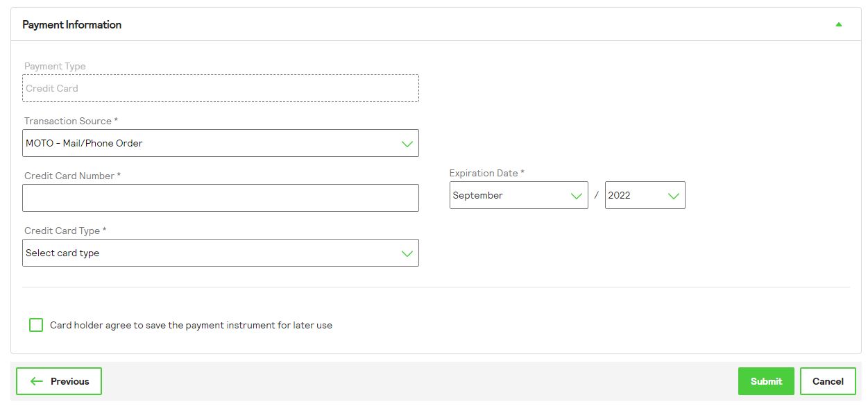This screenshot has width=868, height=418.
Task: Open the Credit Card Type dropdown
Action: pyautogui.click(x=220, y=253)
